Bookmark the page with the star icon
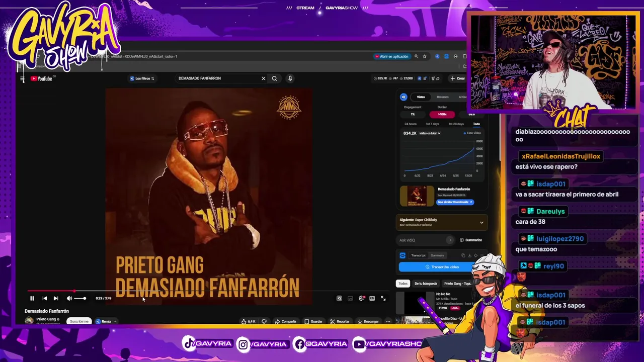This screenshot has width=644, height=362. tap(424, 56)
